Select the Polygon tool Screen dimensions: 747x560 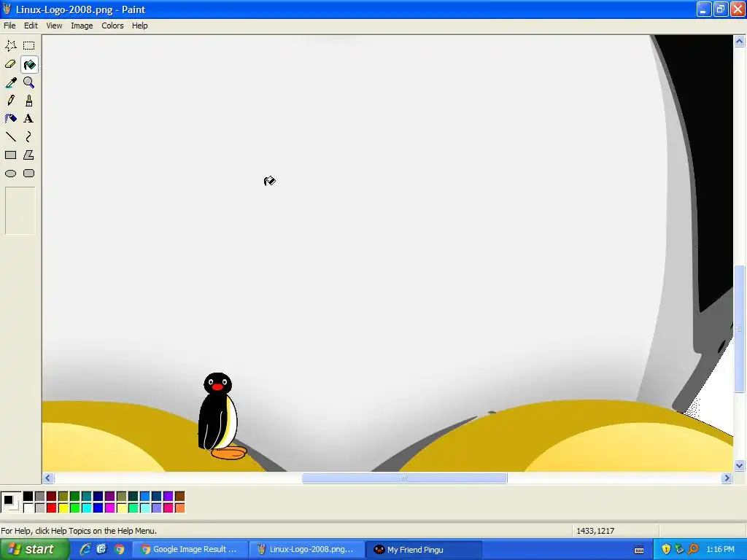(x=29, y=155)
